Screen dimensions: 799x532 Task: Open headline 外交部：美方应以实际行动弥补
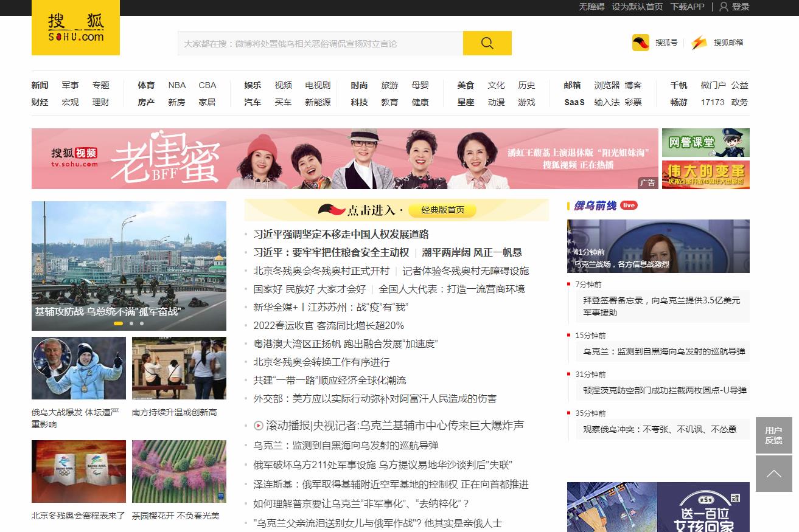tap(375, 398)
